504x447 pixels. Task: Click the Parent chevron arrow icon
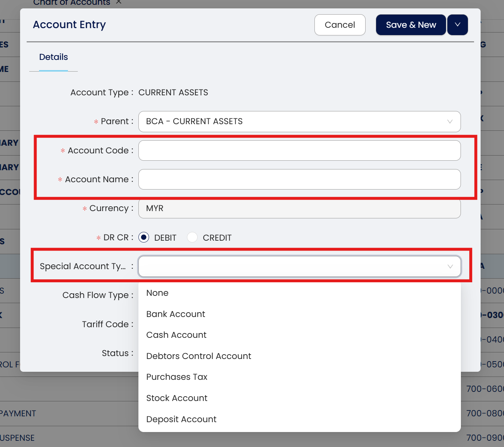pos(450,122)
